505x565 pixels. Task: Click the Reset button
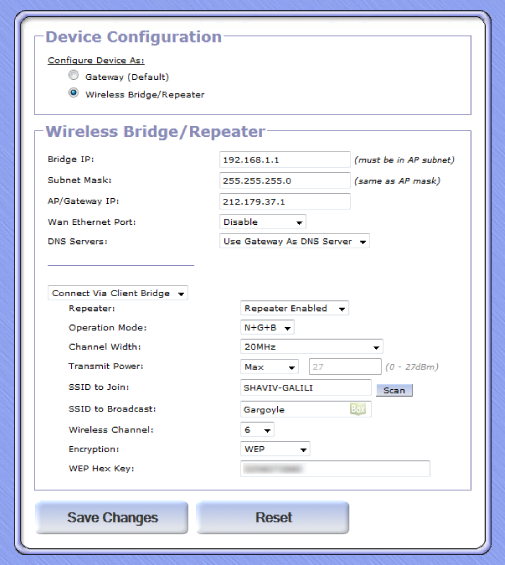point(273,517)
